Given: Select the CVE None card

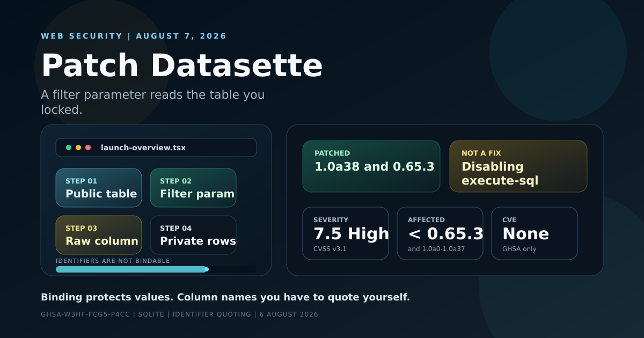Looking at the screenshot, I should tap(535, 233).
